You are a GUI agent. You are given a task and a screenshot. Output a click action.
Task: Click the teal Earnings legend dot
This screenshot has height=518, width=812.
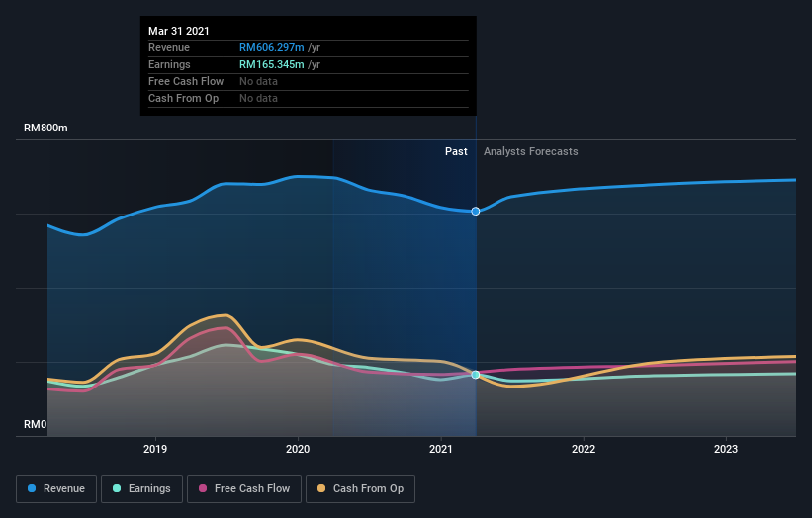[117, 488]
